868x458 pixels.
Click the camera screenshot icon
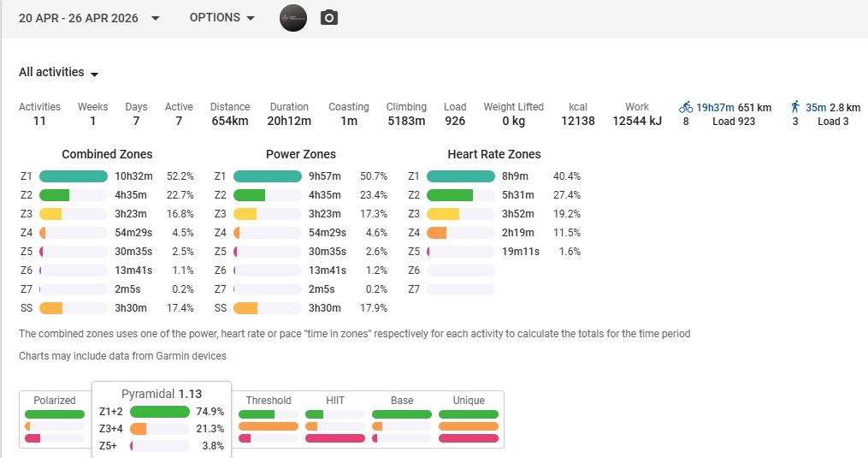329,18
